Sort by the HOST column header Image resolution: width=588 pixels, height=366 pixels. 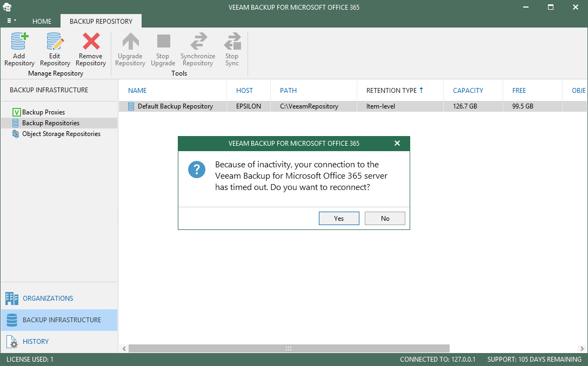[244, 90]
